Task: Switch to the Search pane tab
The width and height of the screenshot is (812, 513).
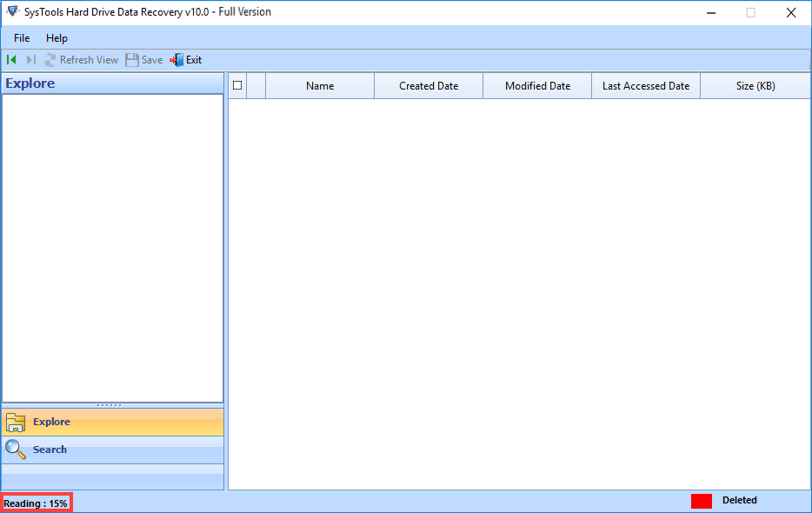Action: click(112, 450)
